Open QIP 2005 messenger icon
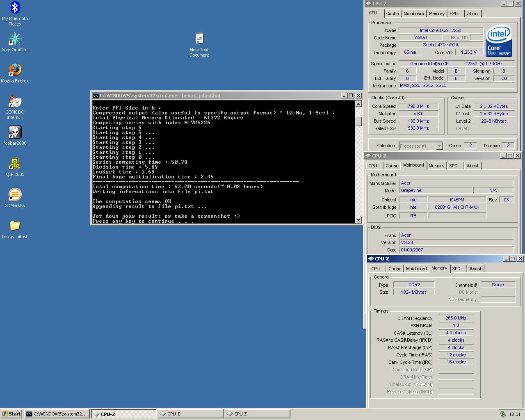This screenshot has height=420, width=525. pos(15,167)
